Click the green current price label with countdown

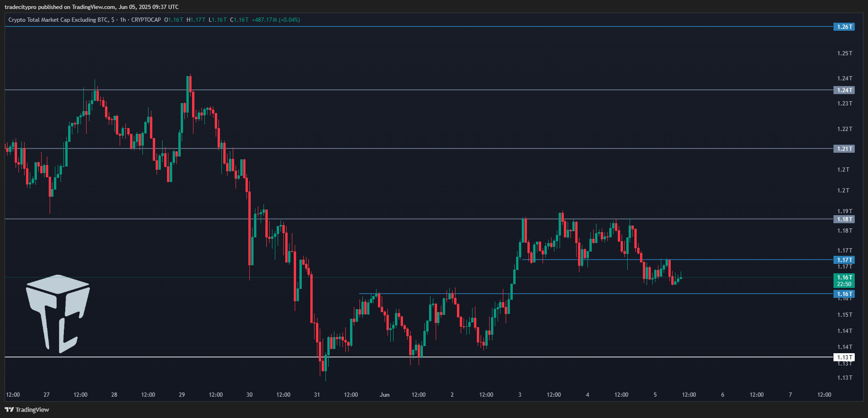pyautogui.click(x=844, y=281)
